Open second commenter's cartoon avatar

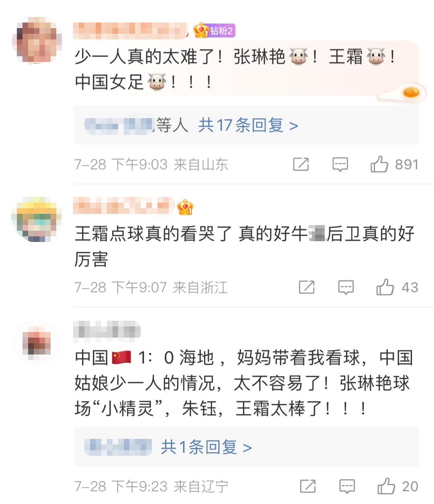(x=37, y=219)
